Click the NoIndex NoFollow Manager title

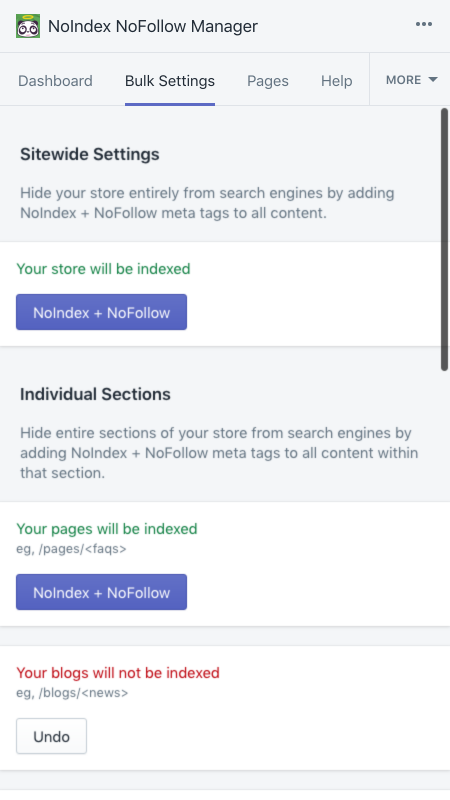pos(153,26)
